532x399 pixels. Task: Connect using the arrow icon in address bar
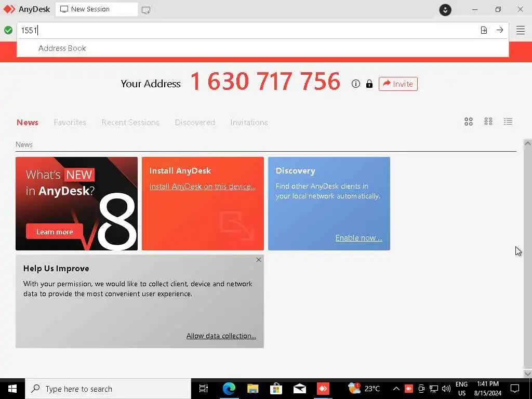[x=500, y=30]
